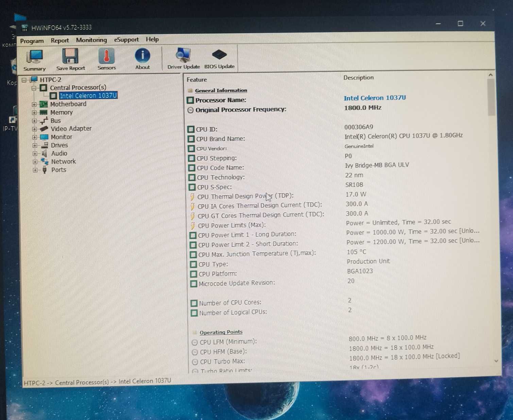Expand the Monitor node
The height and width of the screenshot is (420, 513).
(x=35, y=137)
